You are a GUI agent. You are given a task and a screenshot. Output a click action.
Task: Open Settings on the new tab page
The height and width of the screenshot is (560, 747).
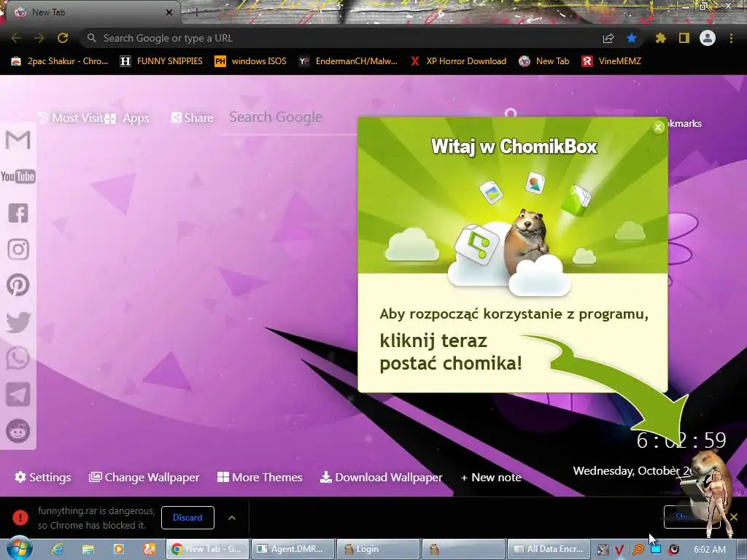(43, 477)
